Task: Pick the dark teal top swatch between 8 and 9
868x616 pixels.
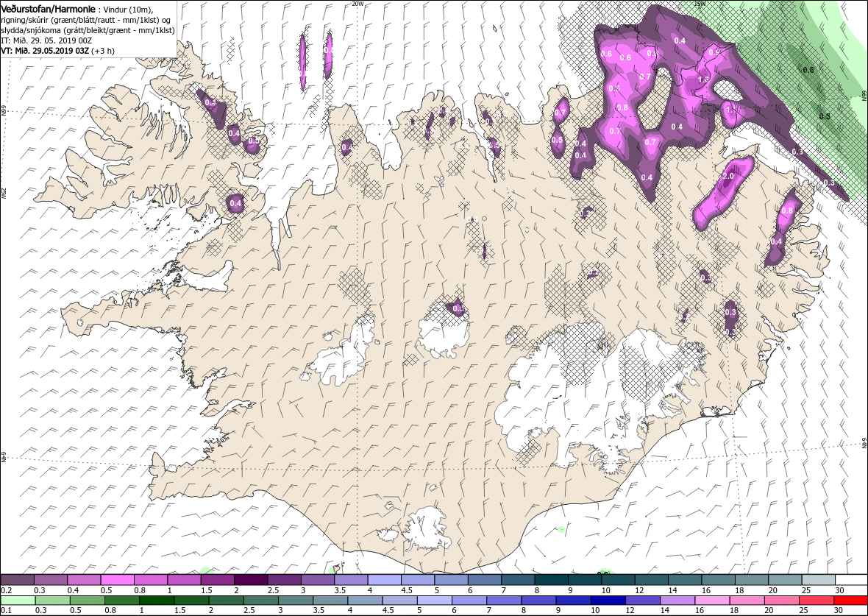Action: pos(551,580)
